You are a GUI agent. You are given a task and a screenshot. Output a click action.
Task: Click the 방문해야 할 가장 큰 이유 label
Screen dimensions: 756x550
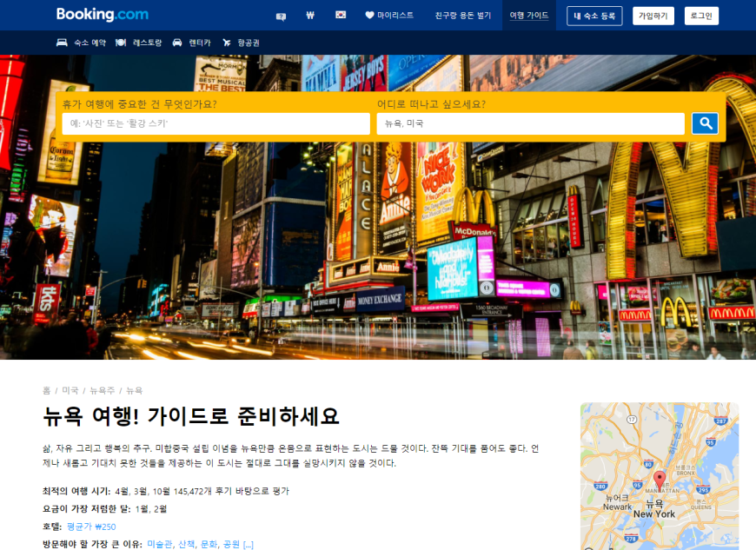point(93,544)
